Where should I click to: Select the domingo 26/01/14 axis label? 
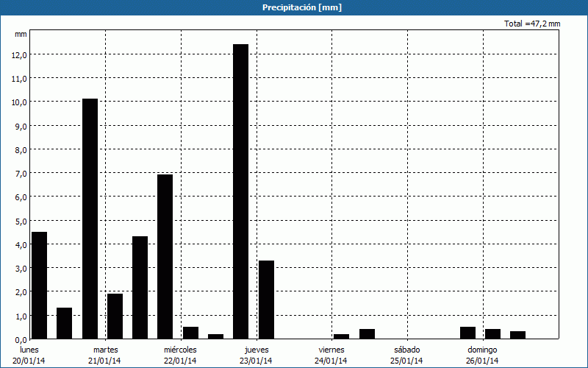482,355
